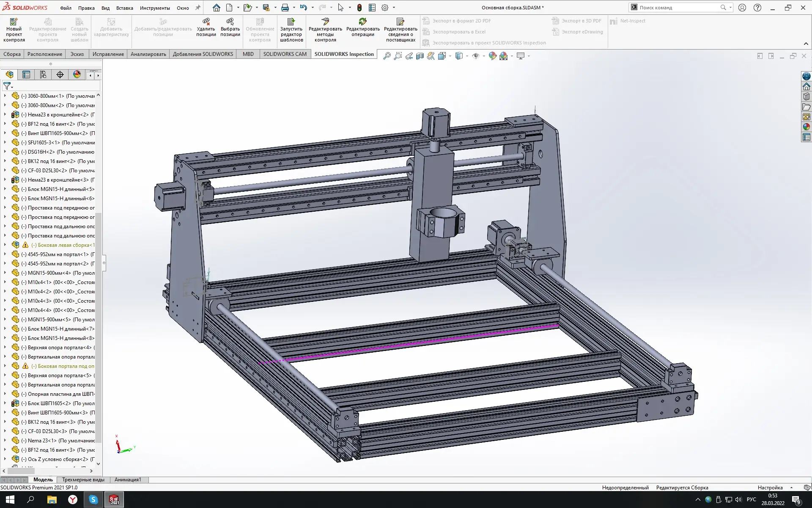This screenshot has height=508, width=812.
Task: Click the New Inspection Project icon
Action: click(x=14, y=22)
